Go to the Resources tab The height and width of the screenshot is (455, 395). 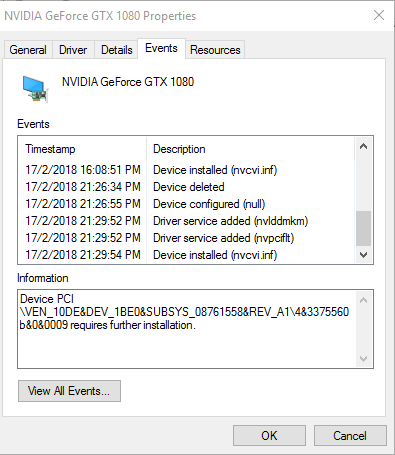[x=215, y=50]
